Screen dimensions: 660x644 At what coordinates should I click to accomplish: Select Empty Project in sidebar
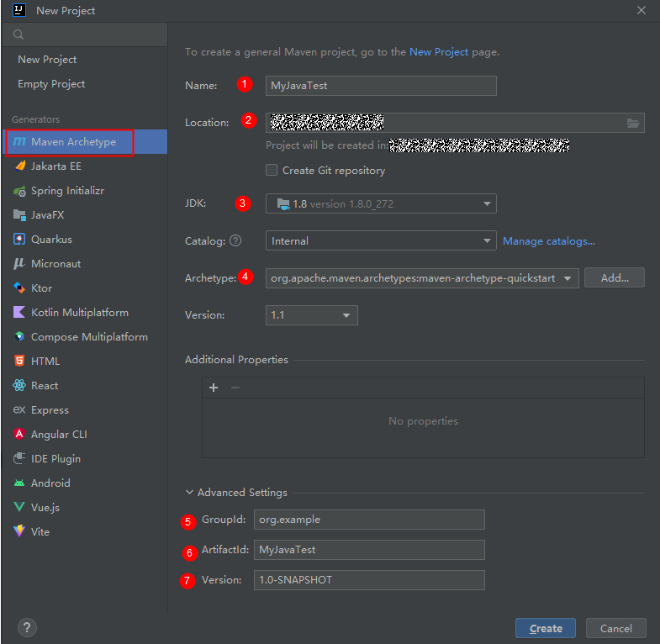pyautogui.click(x=51, y=84)
